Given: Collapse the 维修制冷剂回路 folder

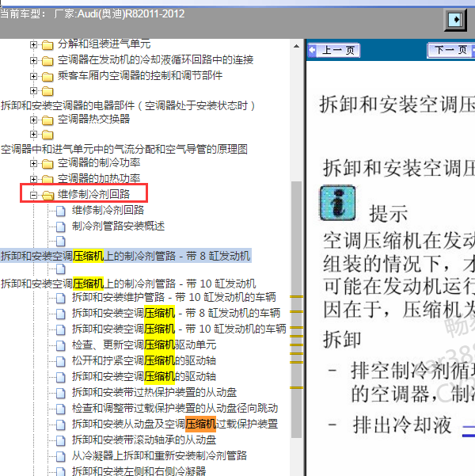Looking at the screenshot, I should (x=33, y=195).
